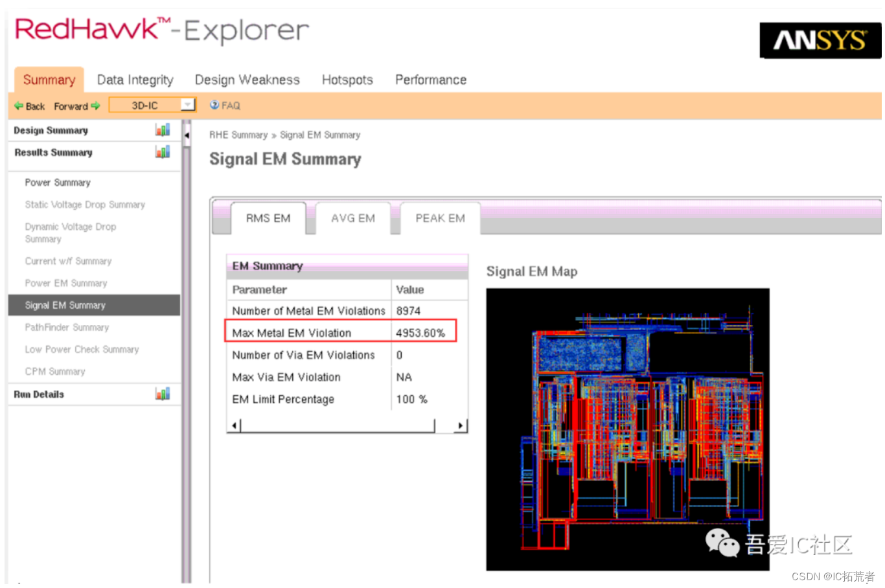Click EM Limit Percentage label
Image resolution: width=885 pixels, height=588 pixels.
point(283,399)
